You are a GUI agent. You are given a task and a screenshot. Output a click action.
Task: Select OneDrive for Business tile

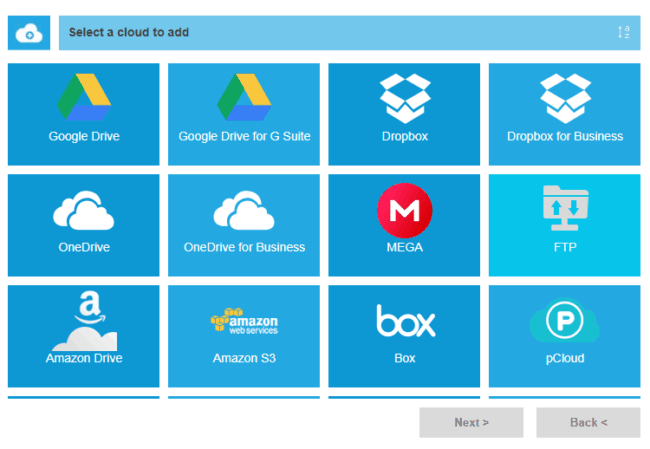tap(244, 225)
